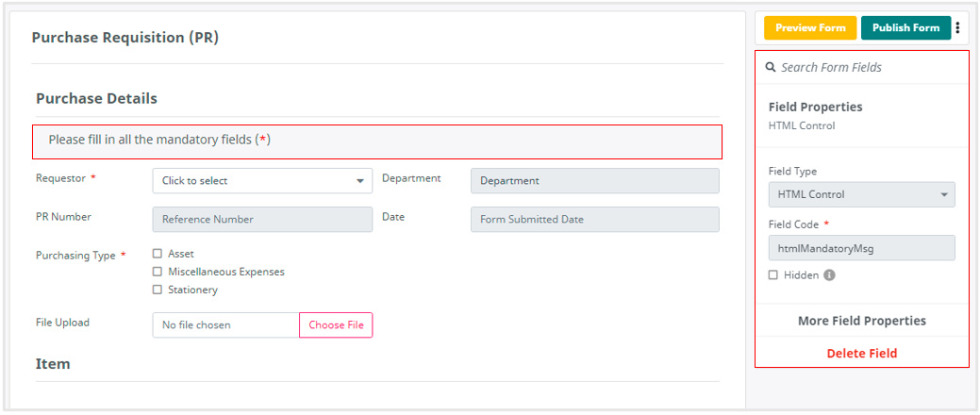Tick the Stationery checkbox

158,290
